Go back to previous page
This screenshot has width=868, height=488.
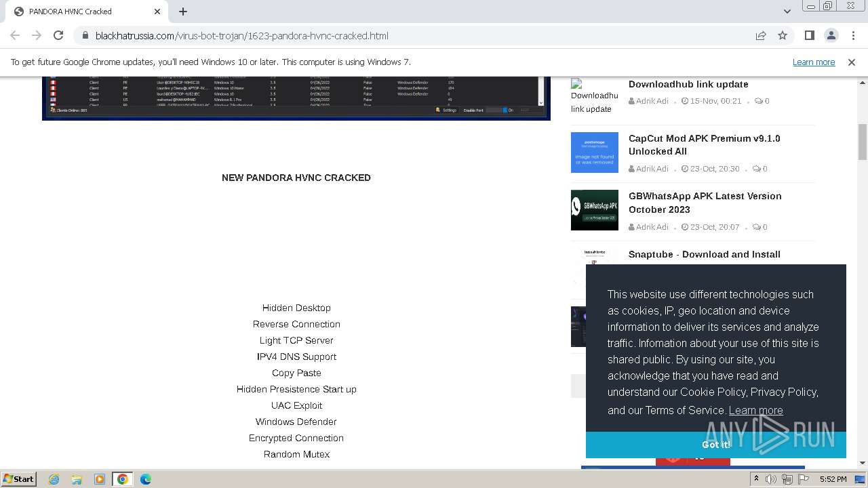[x=15, y=35]
